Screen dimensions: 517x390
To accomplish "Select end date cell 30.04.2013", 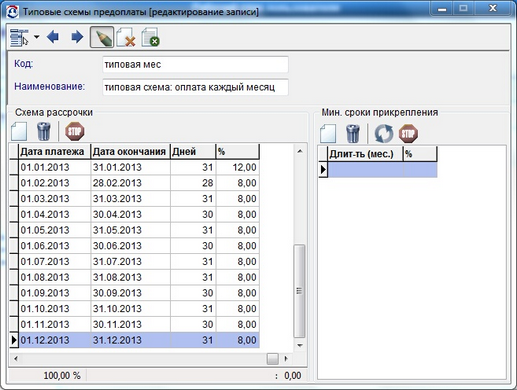I will tap(130, 214).
